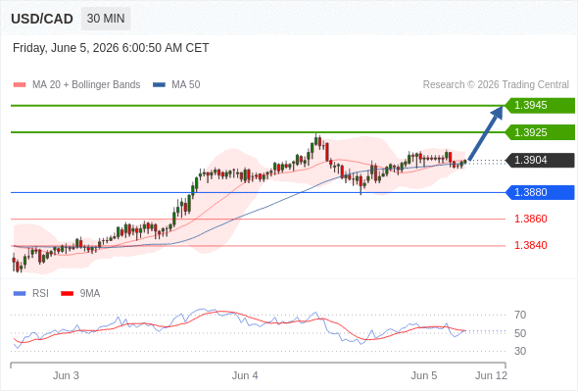Image resolution: width=578 pixels, height=392 pixels.
Task: Click the RSI 30 level label
Action: tap(520, 351)
